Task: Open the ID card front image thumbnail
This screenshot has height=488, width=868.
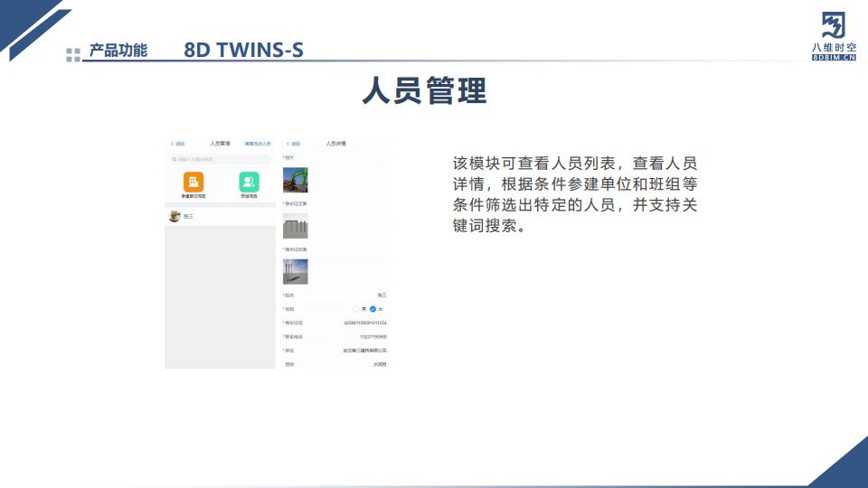Action: click(296, 226)
